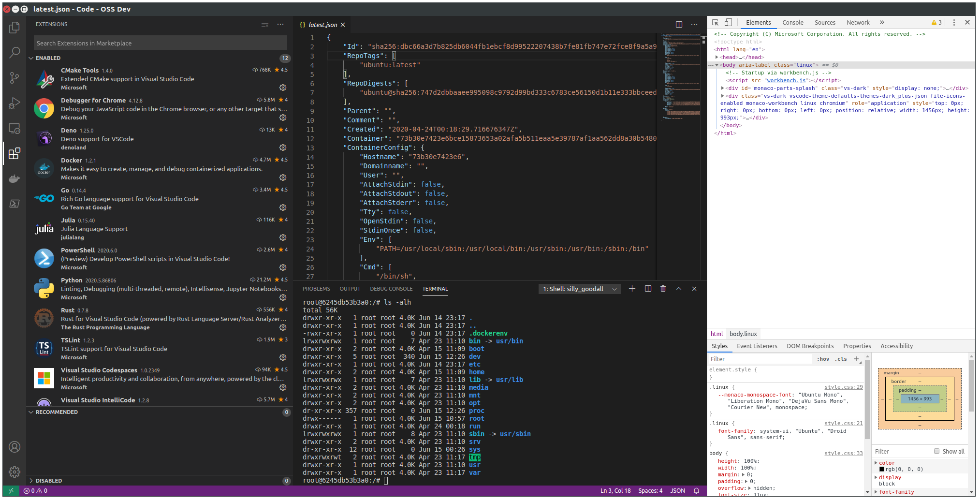
Task: Open Event Listeners pane tab
Action: coord(757,346)
